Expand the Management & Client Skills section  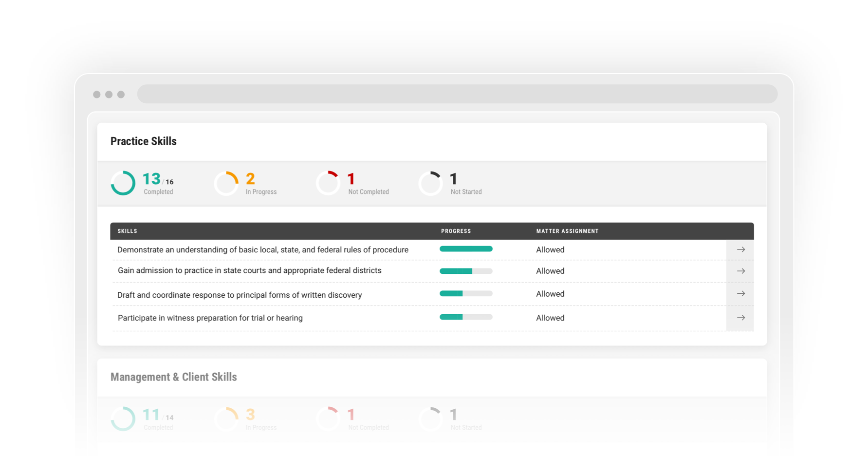174,377
